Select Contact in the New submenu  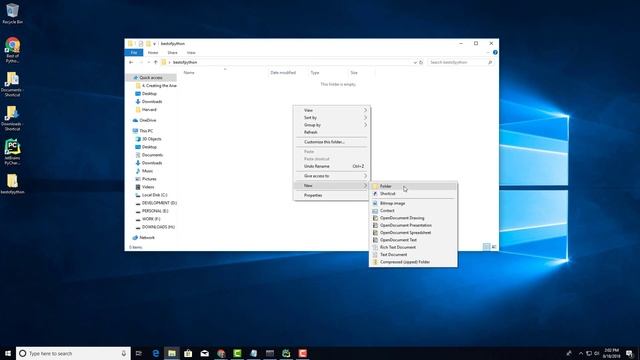click(x=413, y=211)
